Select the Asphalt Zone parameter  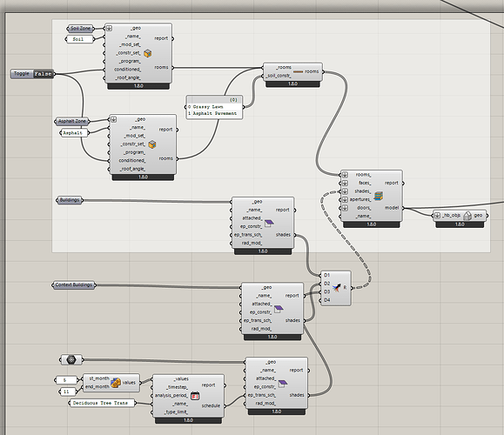[72, 122]
